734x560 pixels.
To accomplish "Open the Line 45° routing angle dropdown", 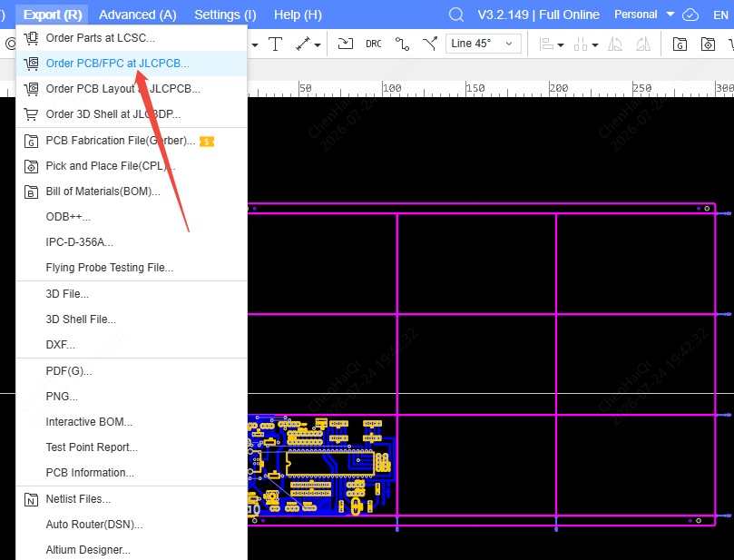I will (483, 44).
